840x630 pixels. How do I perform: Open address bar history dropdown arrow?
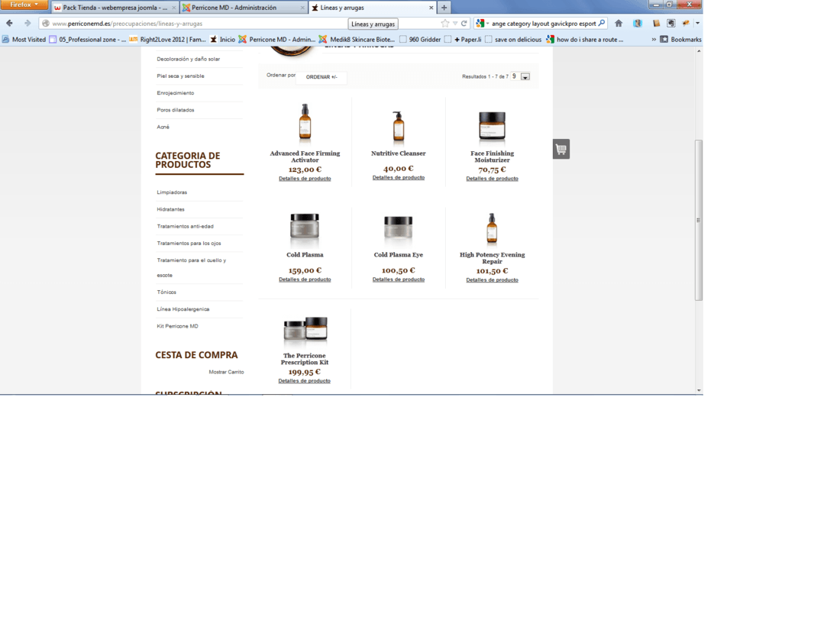pos(455,23)
